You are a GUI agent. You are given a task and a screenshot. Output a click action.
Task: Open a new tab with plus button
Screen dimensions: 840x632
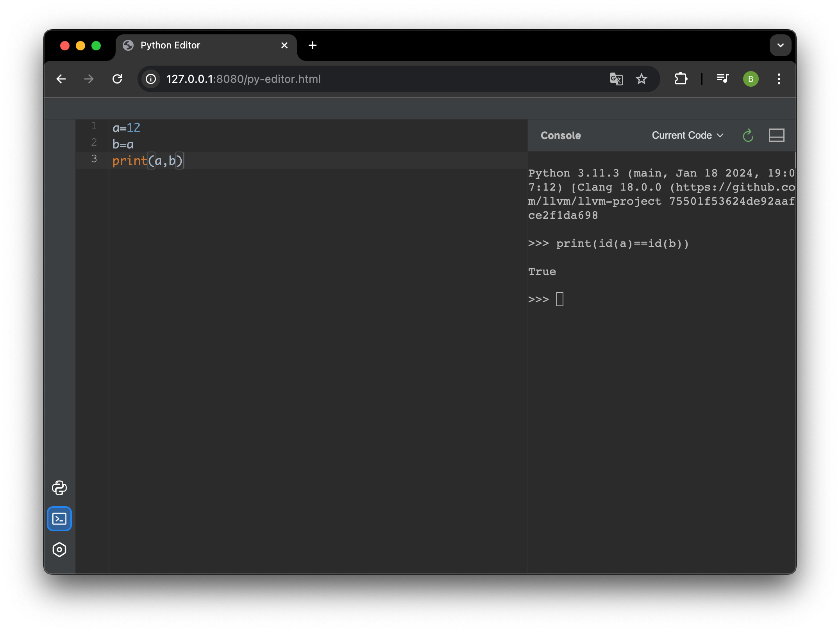point(312,45)
